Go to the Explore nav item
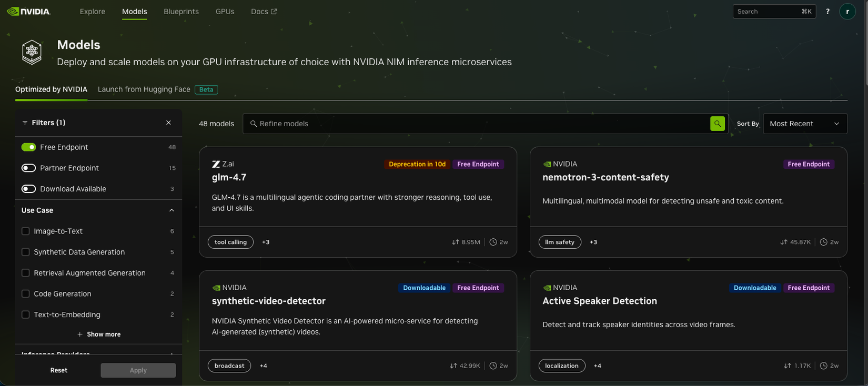The image size is (868, 386). 93,12
